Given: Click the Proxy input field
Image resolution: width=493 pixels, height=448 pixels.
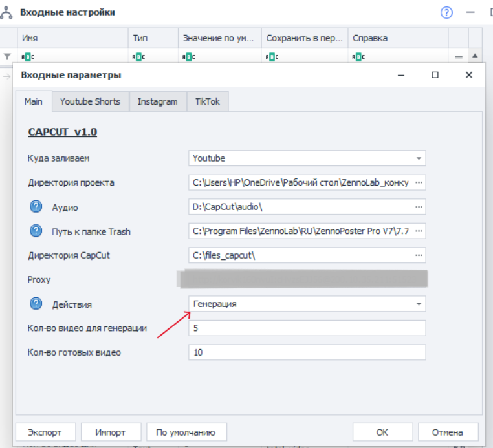Looking at the screenshot, I should pos(302,279).
